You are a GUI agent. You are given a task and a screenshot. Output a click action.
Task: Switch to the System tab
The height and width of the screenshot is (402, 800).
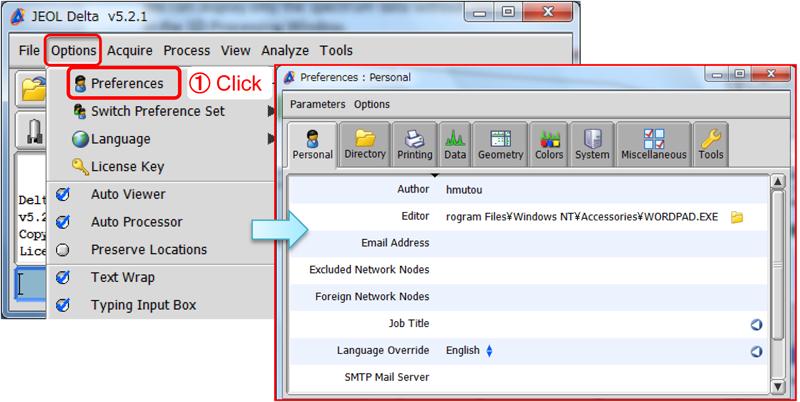click(592, 145)
